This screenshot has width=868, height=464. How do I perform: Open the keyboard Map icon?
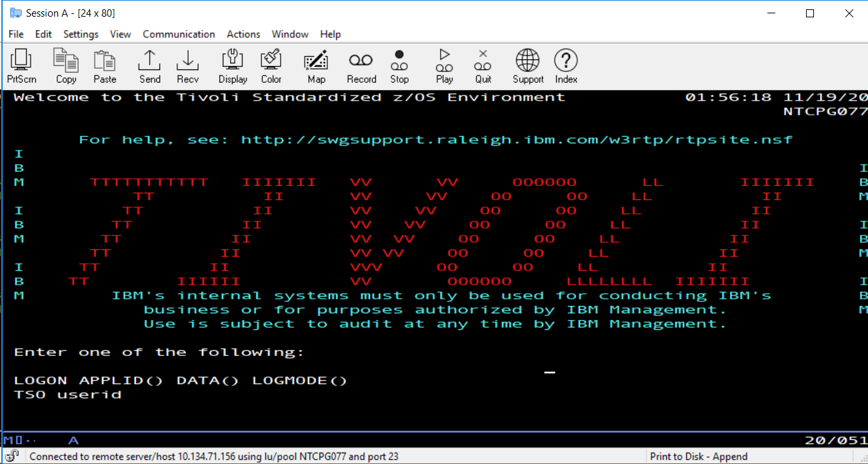tap(316, 67)
